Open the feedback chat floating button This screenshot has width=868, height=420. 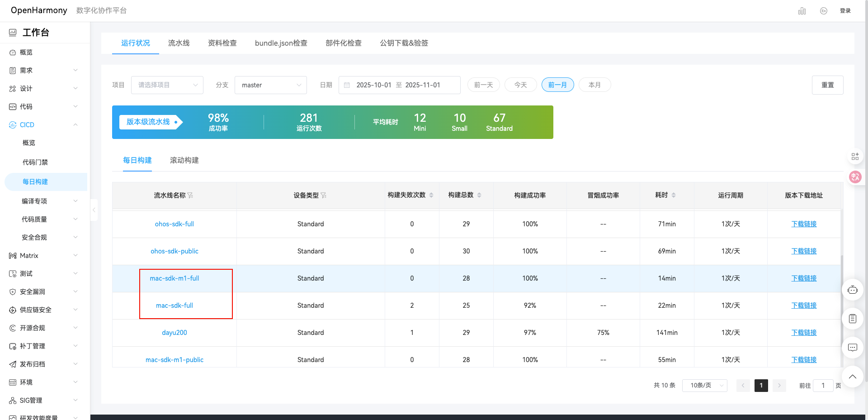tap(853, 348)
